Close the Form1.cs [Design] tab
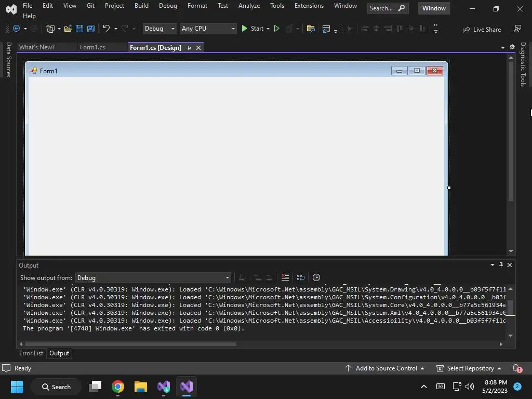This screenshot has width=532, height=399. 198,48
